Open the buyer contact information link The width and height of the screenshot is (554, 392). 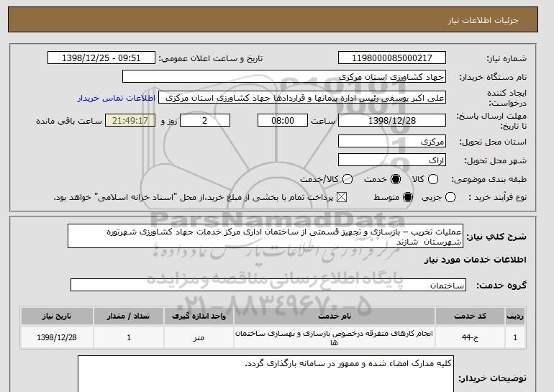click(x=117, y=98)
